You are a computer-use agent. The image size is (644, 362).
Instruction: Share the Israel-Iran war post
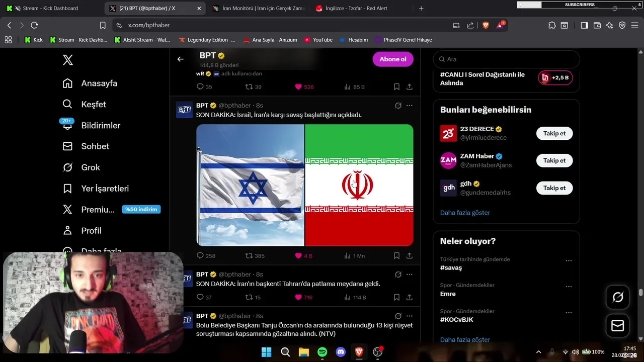[410, 256]
